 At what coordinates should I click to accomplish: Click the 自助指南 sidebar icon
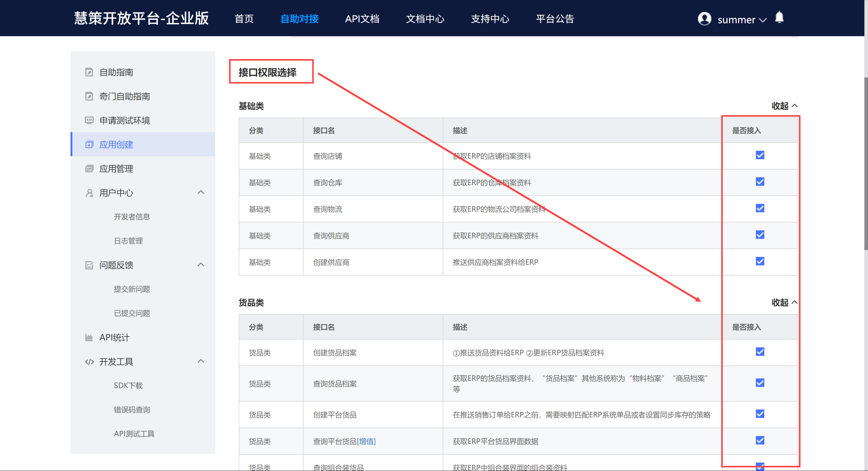click(89, 72)
